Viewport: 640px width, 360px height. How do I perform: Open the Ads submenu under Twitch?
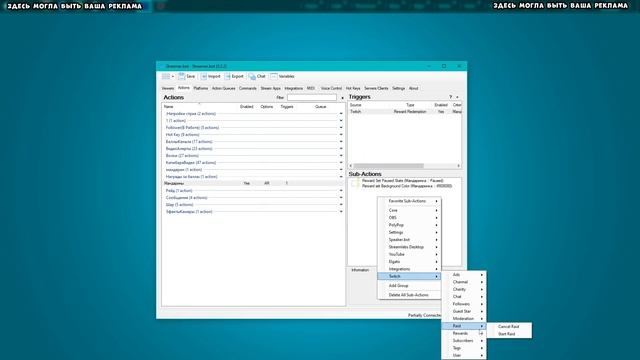(464, 275)
